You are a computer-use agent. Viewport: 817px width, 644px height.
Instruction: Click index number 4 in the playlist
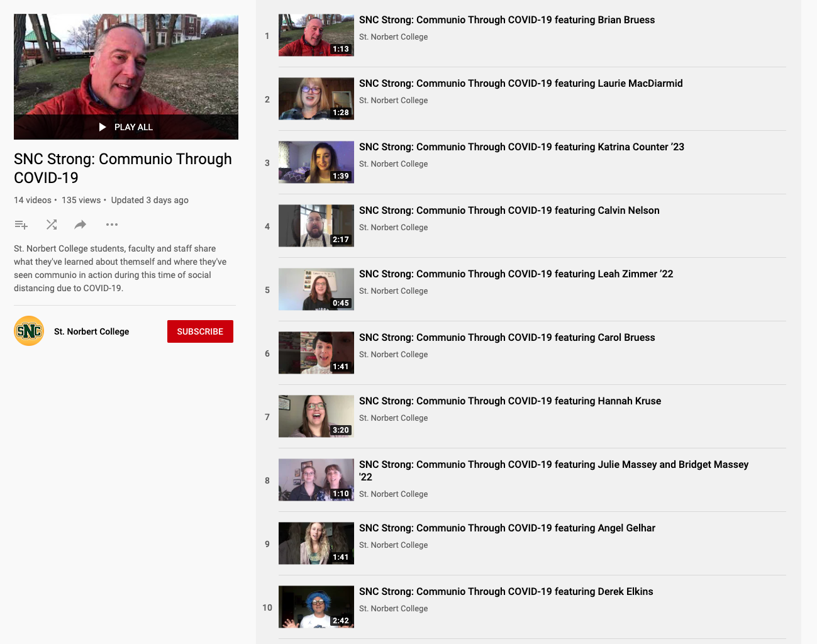point(267,226)
